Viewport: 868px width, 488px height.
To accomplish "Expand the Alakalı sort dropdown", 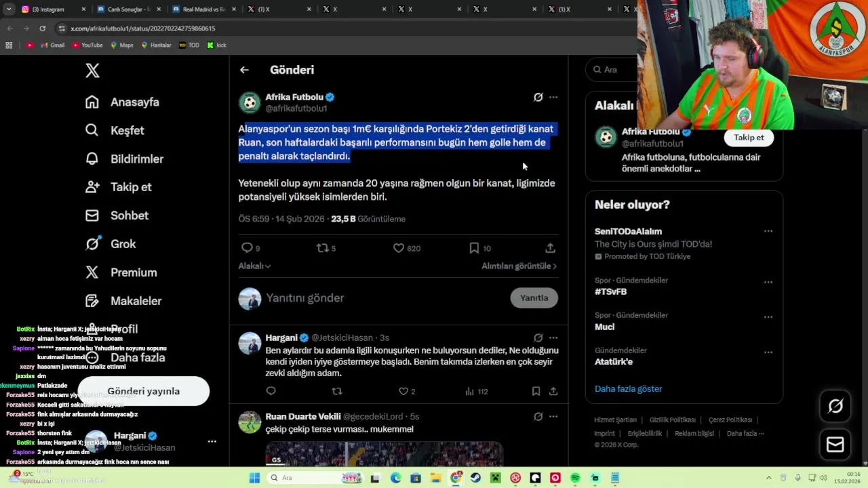I will [x=254, y=266].
